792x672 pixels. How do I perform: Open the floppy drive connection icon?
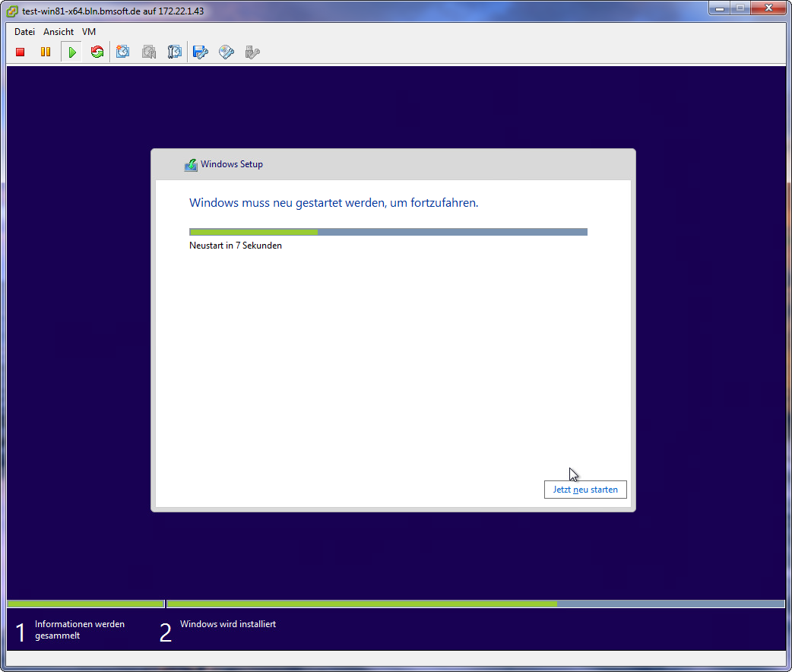point(201,52)
